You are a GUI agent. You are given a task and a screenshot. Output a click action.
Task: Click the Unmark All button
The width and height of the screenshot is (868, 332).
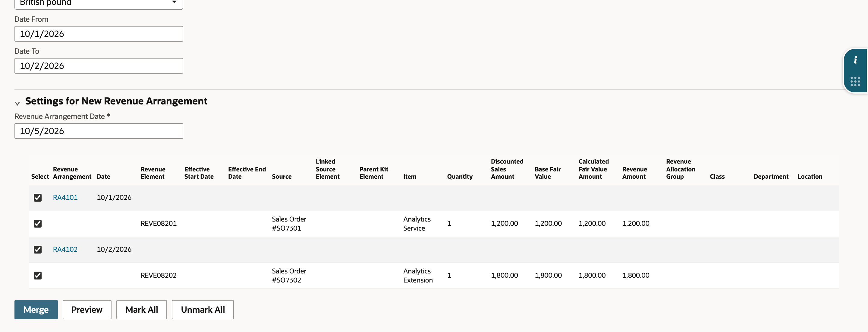pos(203,309)
